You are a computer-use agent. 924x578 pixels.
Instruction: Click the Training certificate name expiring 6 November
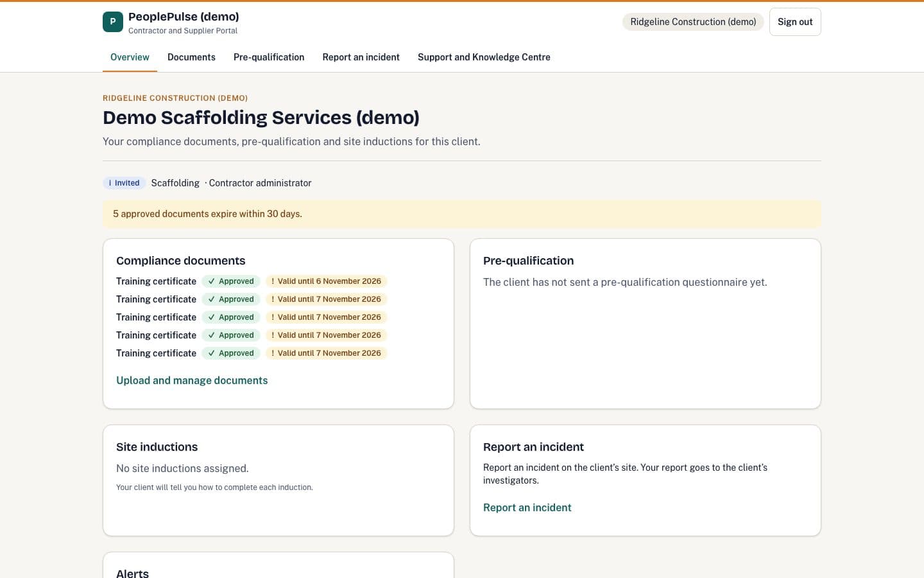click(156, 281)
